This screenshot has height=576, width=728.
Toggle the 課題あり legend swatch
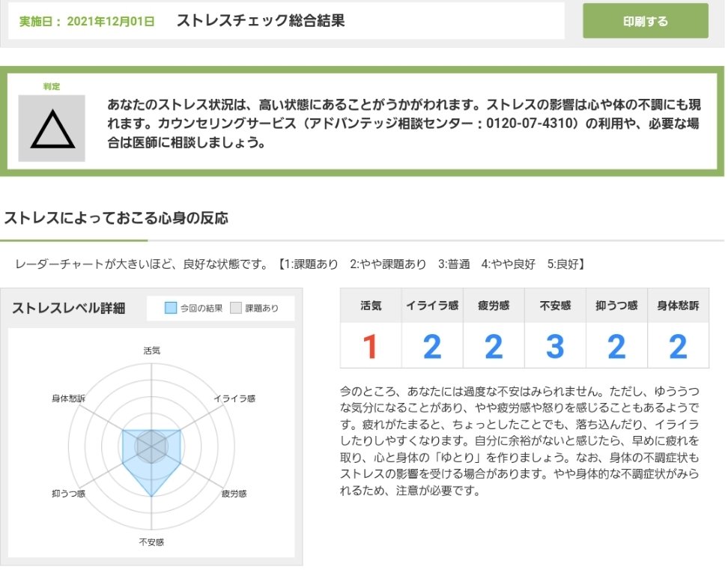[x=236, y=308]
